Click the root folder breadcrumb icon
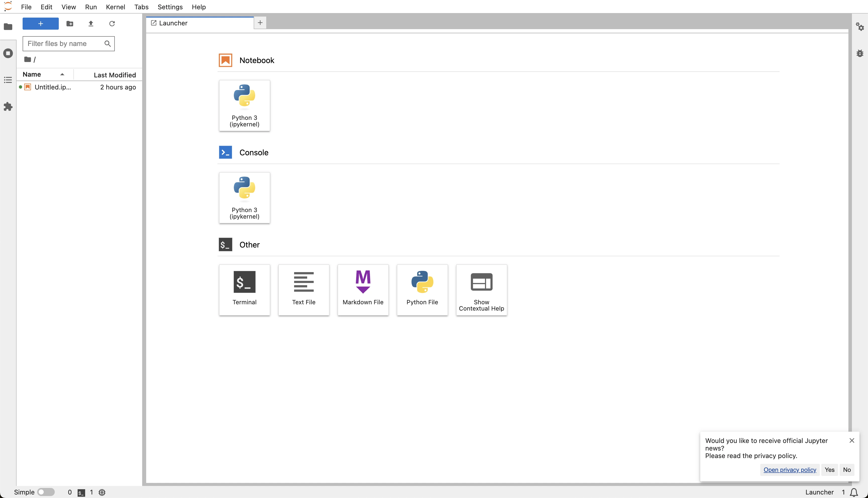868x498 pixels. pos(28,60)
